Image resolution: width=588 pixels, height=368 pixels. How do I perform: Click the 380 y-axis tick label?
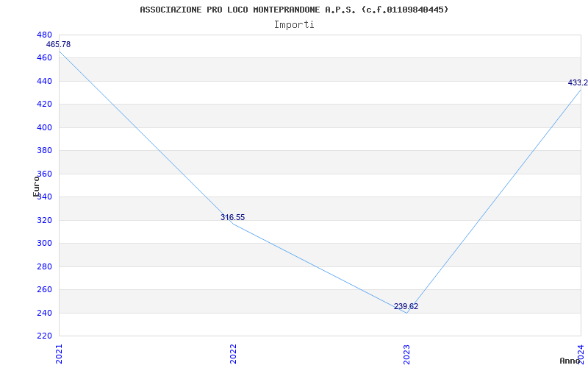coord(44,151)
